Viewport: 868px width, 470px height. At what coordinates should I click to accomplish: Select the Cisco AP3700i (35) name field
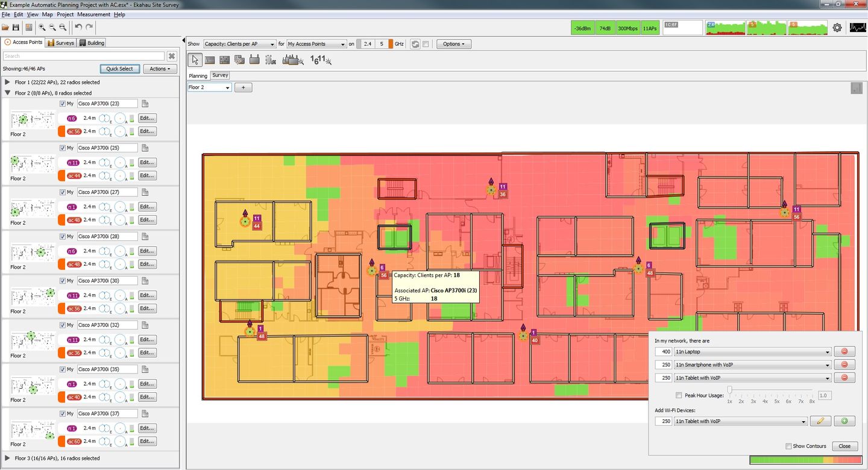107,369
